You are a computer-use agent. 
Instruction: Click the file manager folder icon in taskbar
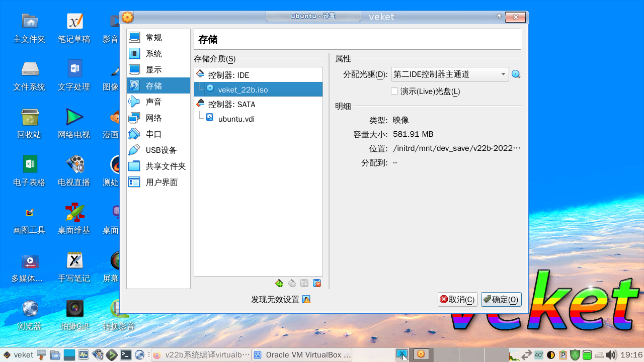(55, 355)
